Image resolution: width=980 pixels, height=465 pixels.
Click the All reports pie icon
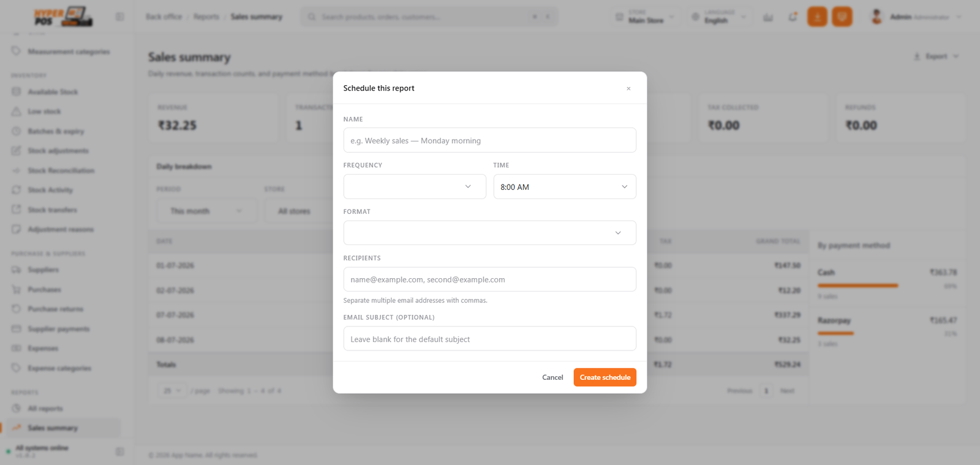[x=17, y=409]
